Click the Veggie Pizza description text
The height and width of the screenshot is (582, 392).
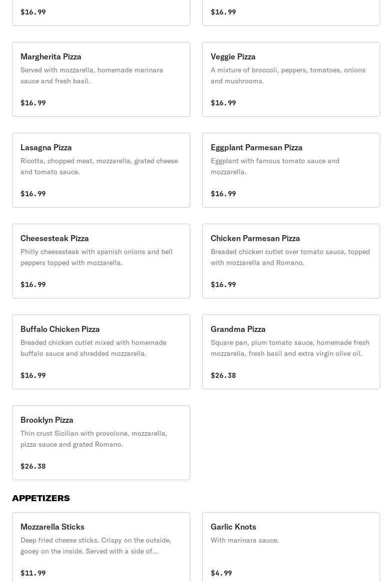pyautogui.click(x=288, y=75)
